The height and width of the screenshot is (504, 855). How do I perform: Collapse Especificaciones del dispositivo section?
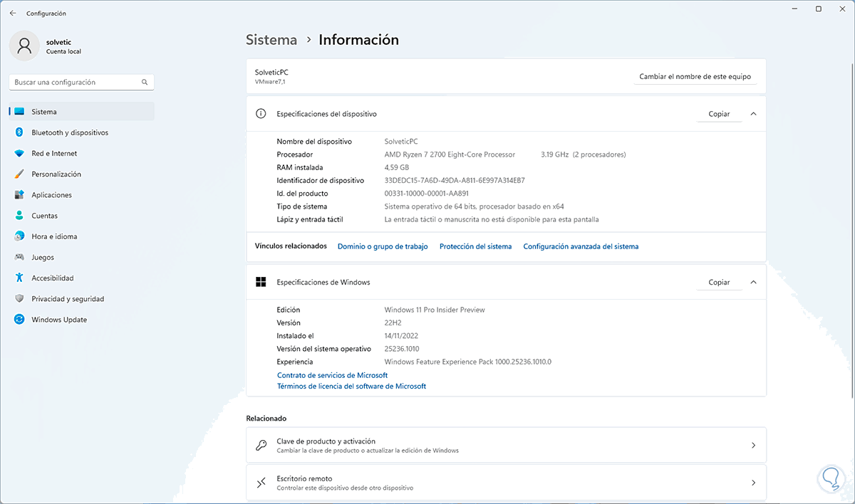coord(753,114)
